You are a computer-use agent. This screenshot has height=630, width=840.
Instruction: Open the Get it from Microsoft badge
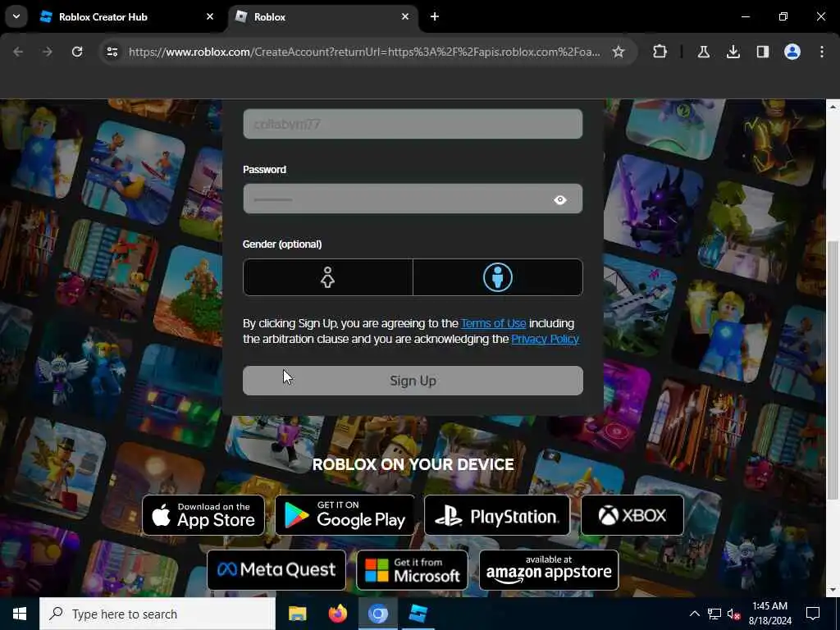tap(412, 570)
